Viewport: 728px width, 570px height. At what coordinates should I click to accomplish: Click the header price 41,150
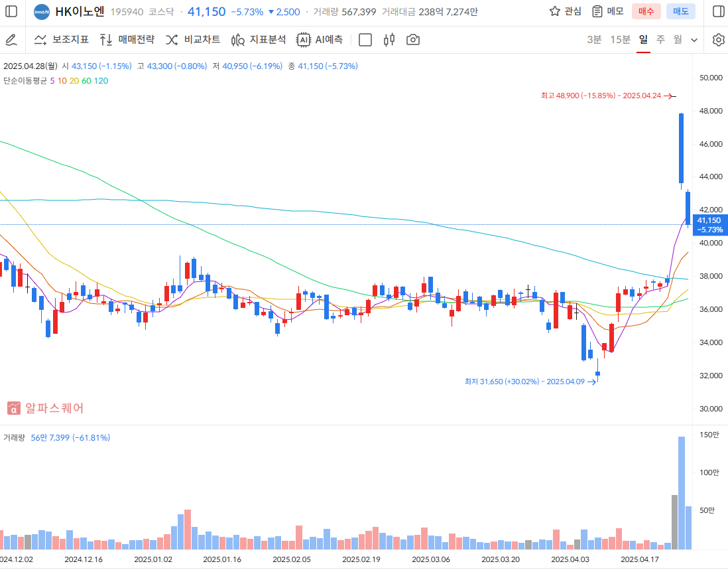(207, 12)
